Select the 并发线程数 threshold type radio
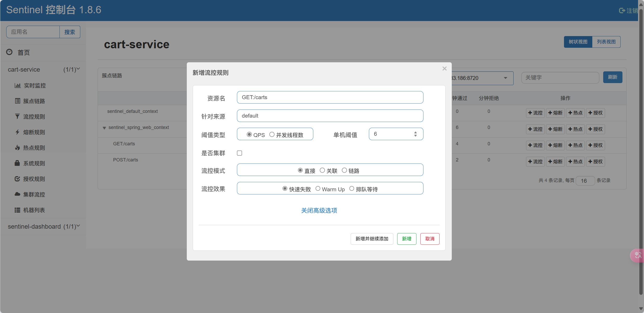The width and height of the screenshot is (644, 313). click(x=272, y=134)
